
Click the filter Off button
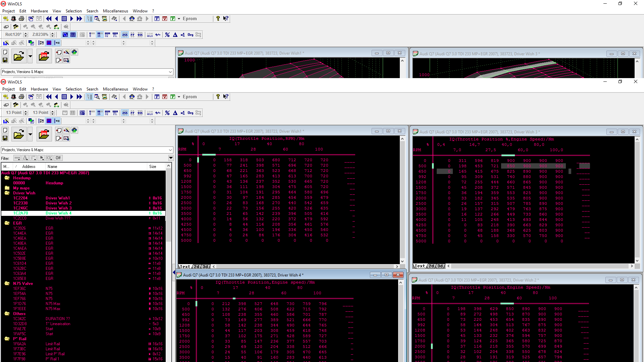[x=58, y=158]
